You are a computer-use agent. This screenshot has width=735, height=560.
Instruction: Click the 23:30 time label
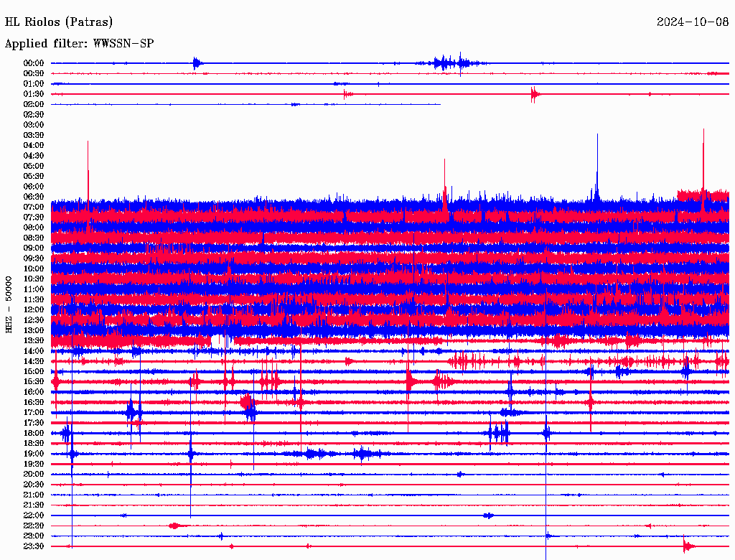(x=34, y=546)
